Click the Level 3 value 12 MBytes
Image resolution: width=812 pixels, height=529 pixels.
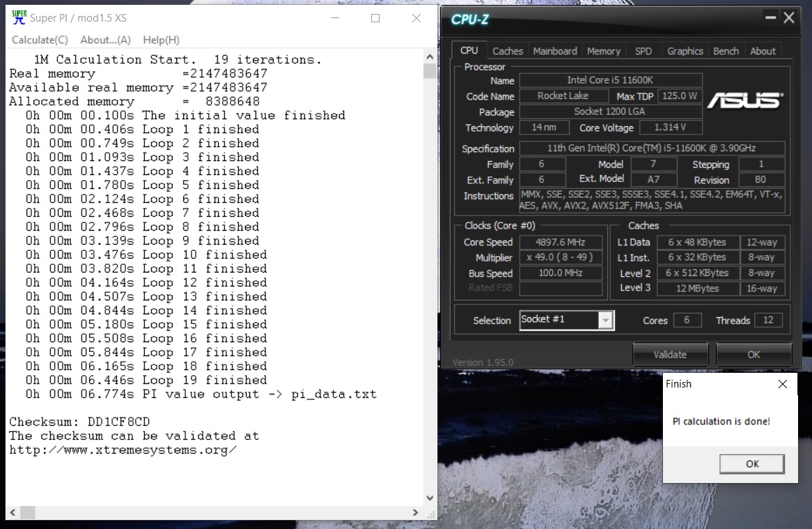[x=698, y=288]
